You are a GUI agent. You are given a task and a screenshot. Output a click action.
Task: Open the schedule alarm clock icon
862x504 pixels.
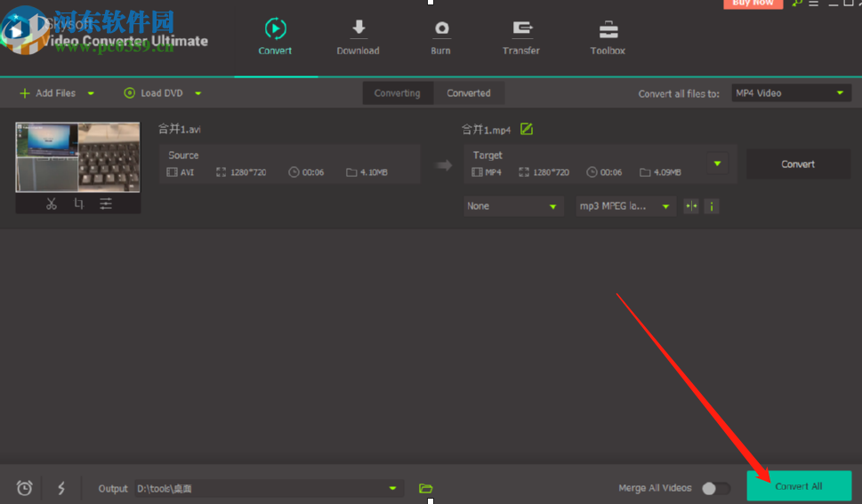click(24, 488)
